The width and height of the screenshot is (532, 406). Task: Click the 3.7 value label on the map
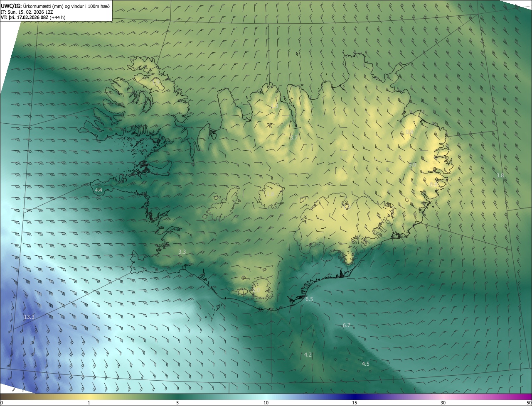point(294,137)
